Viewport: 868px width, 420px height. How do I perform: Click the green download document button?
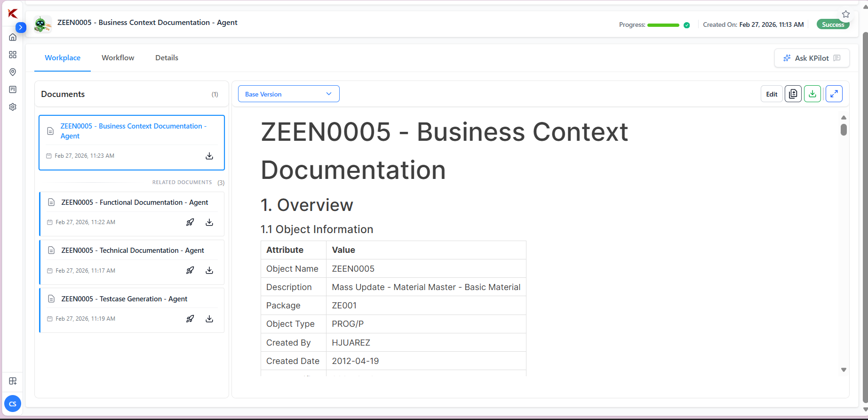[812, 94]
